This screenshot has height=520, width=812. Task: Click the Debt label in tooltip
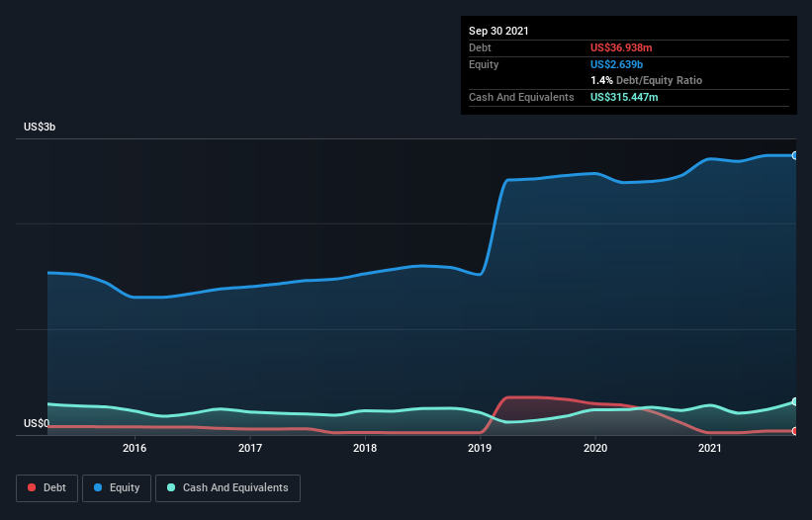click(x=480, y=47)
